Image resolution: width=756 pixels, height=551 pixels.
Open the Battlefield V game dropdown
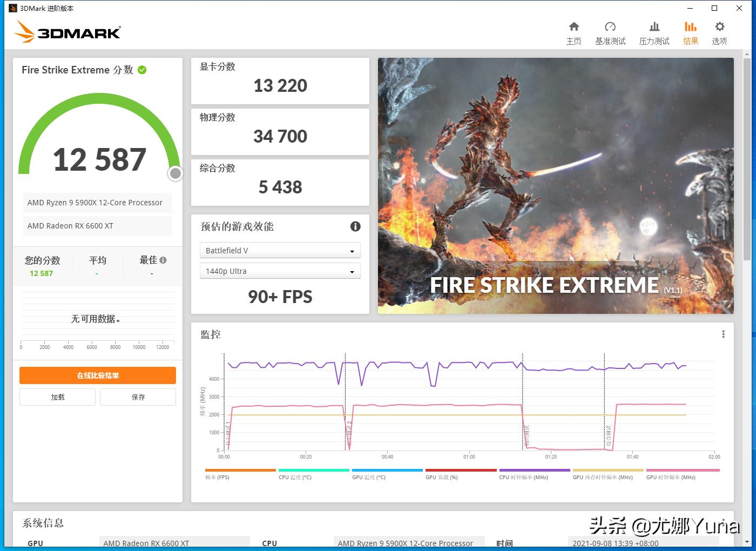[x=280, y=250]
